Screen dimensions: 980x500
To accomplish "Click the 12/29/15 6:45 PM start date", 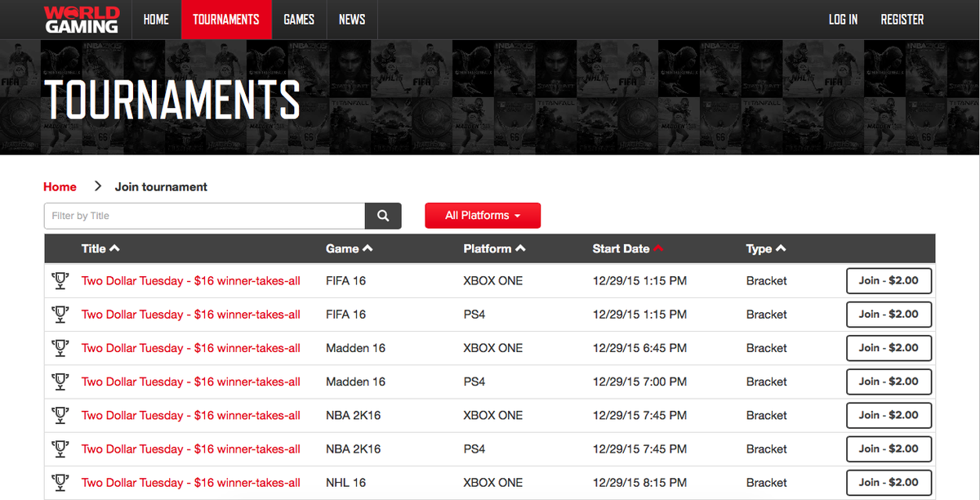I will click(639, 348).
